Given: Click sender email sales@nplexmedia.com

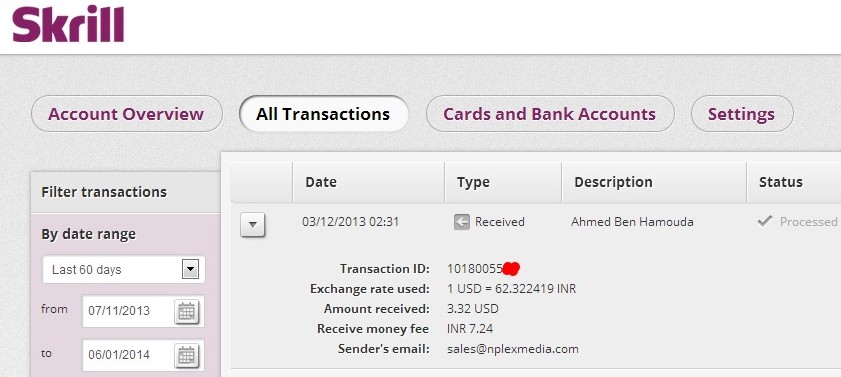Looking at the screenshot, I should pyautogui.click(x=513, y=349).
